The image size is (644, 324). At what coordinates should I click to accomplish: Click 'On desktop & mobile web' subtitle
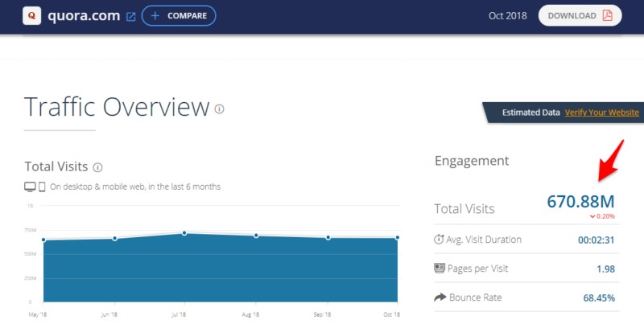pos(135,187)
